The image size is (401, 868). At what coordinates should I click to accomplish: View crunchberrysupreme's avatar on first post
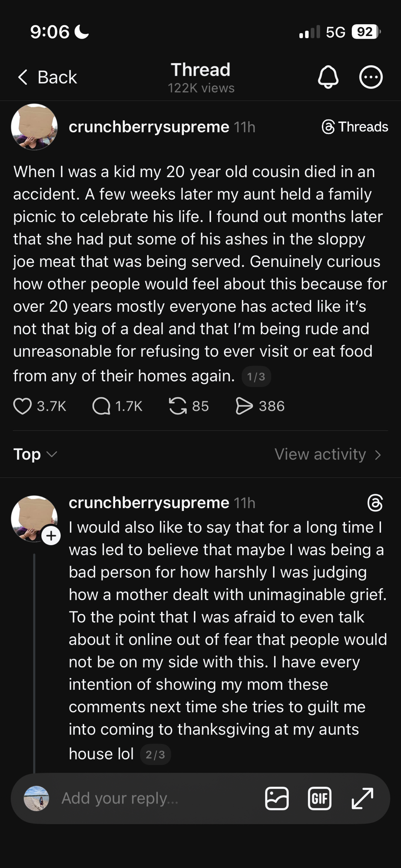pos(34,127)
